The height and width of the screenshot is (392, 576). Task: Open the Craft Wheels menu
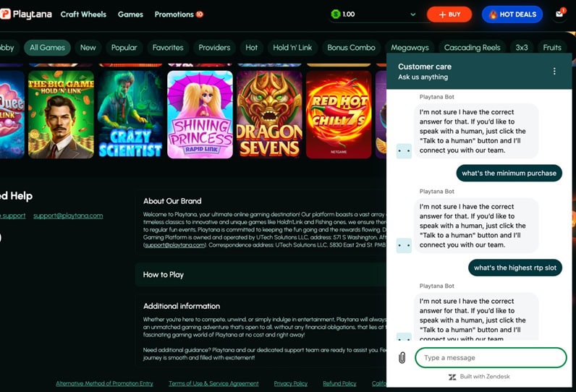(x=83, y=14)
